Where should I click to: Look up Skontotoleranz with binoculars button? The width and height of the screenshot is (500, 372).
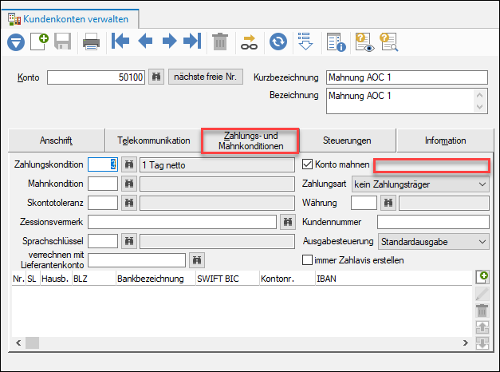tap(129, 203)
